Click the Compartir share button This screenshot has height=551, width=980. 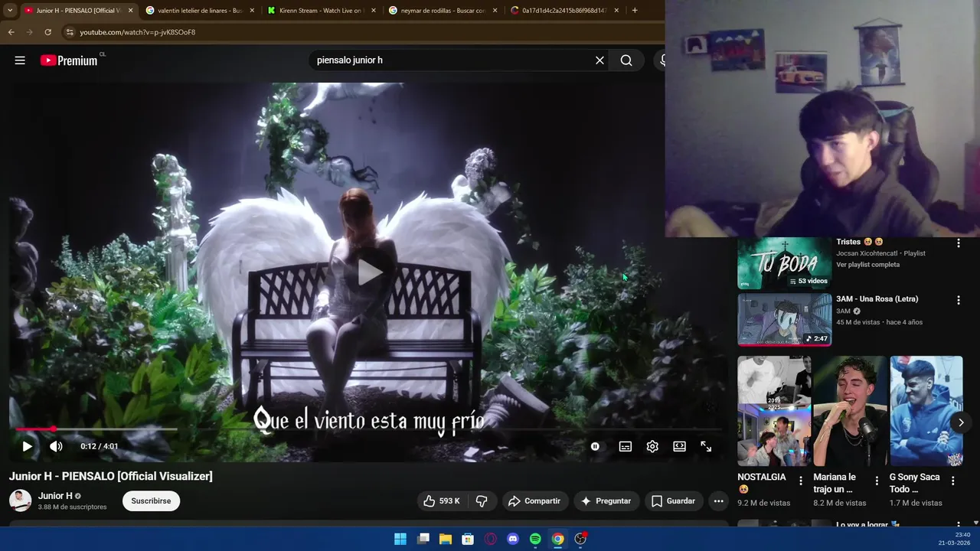(535, 501)
